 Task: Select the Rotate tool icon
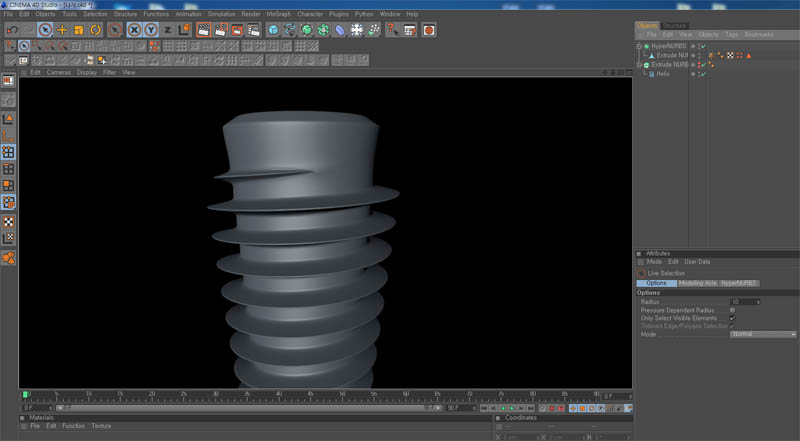click(x=95, y=30)
